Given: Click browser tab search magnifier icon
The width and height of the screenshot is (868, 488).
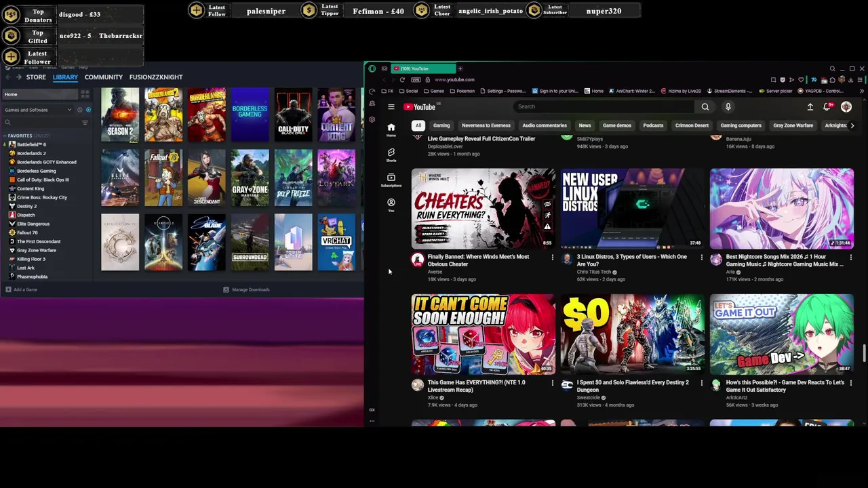Looking at the screenshot, I should (x=832, y=68).
